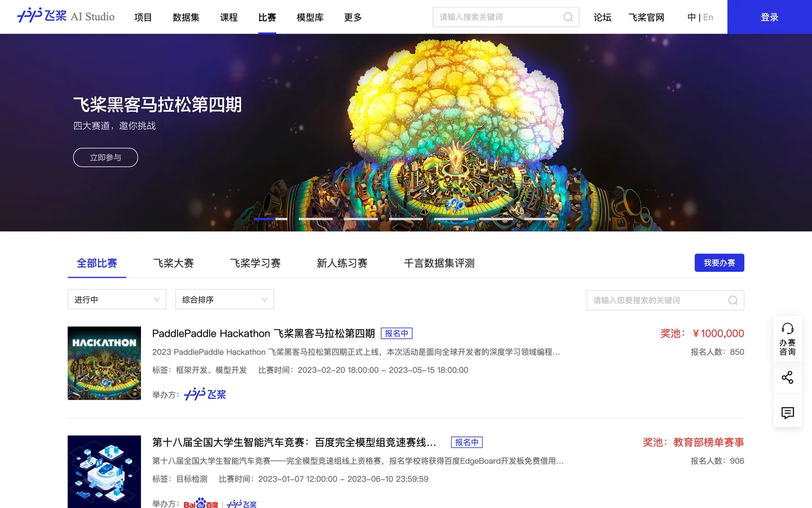Open the 综合排序 sorting dropdown
Screen dimensions: 812x508
pos(224,299)
